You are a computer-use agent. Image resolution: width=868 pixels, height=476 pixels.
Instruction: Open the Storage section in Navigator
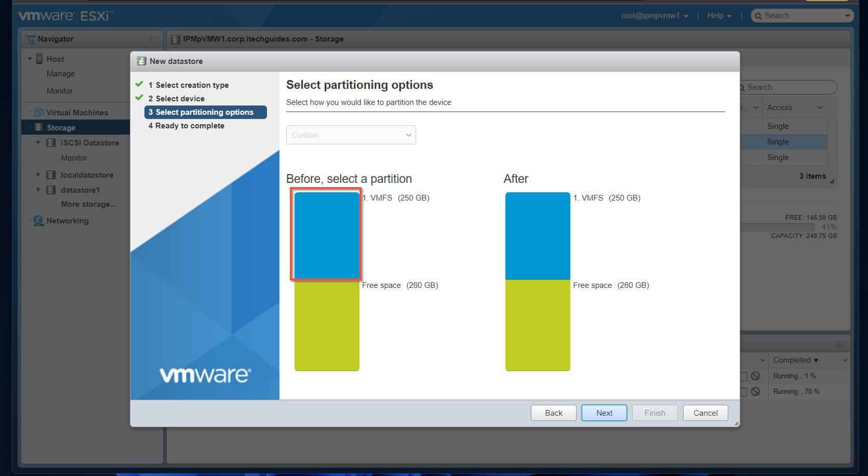(x=38, y=127)
